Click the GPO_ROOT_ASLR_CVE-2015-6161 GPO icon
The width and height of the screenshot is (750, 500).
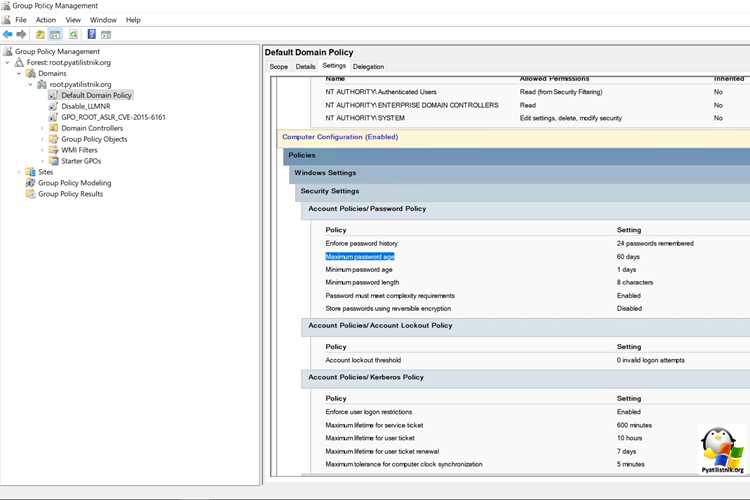[53, 117]
